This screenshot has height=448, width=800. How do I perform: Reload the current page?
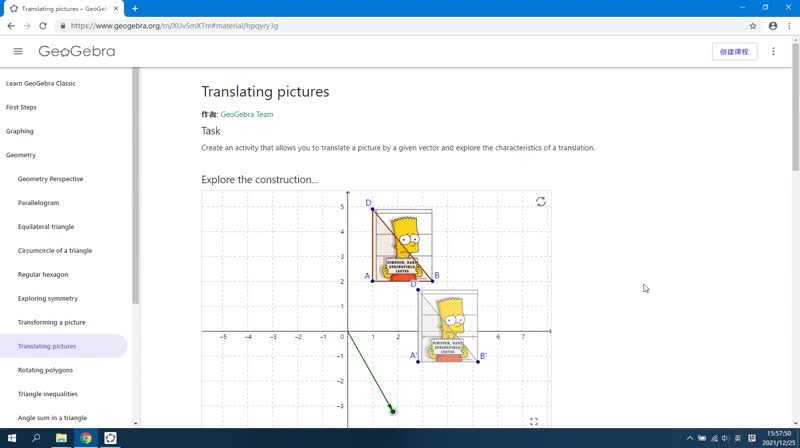pyautogui.click(x=43, y=26)
